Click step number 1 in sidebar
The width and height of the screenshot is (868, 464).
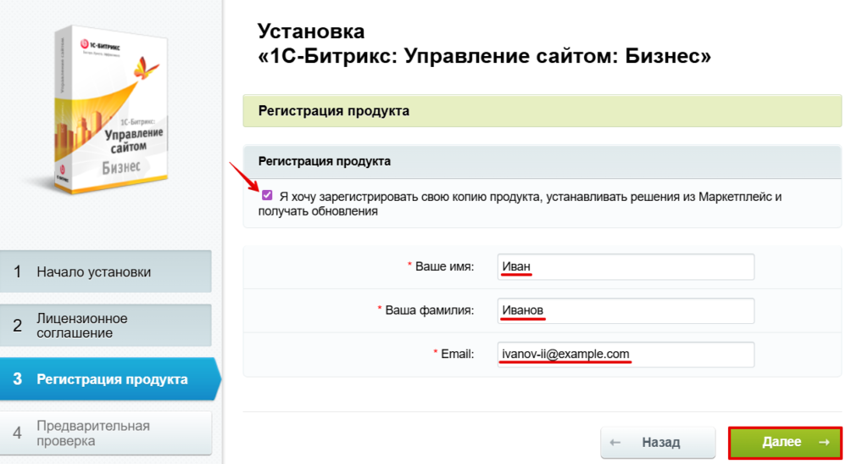(17, 271)
